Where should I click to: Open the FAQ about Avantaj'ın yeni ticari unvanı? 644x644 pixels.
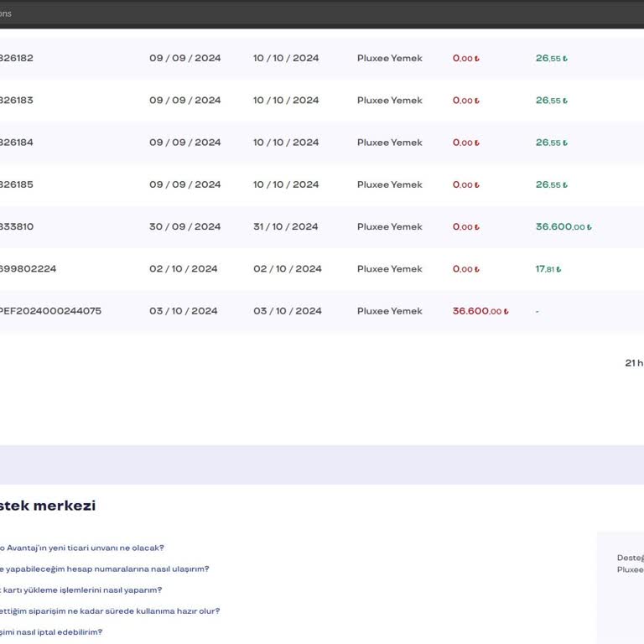[81, 548]
